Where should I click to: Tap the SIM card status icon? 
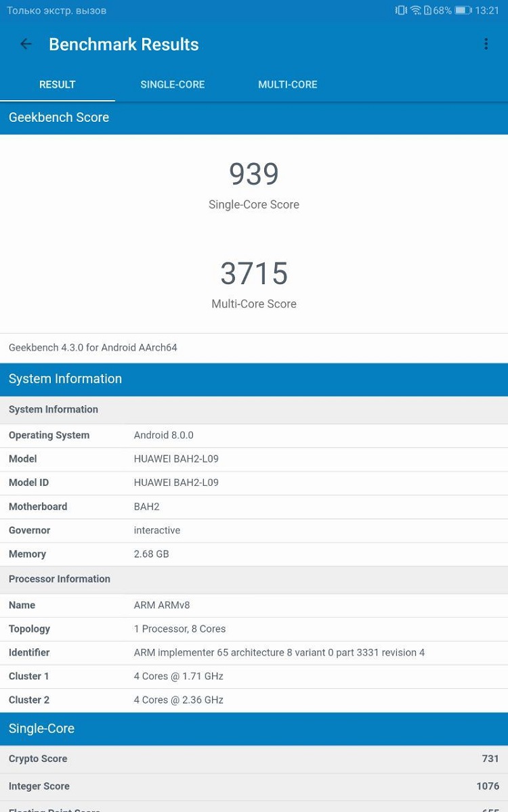point(427,10)
